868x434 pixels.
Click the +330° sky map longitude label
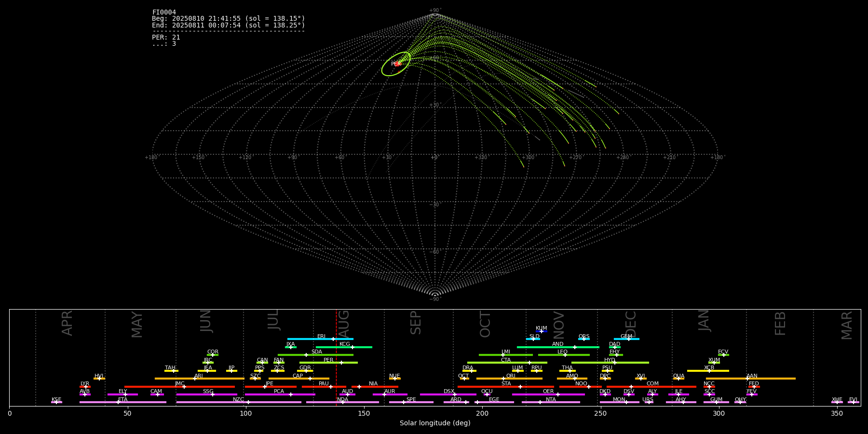pyautogui.click(x=481, y=158)
